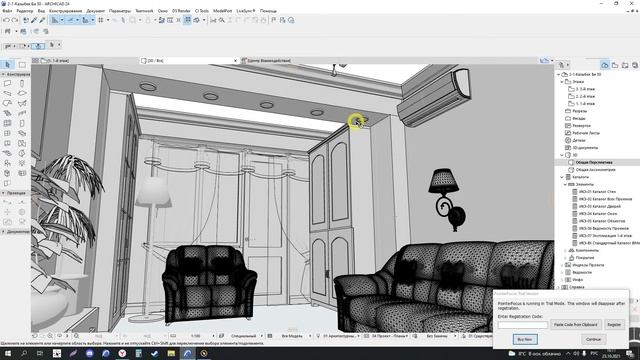Select the Door tool in the toolbox

point(22,123)
